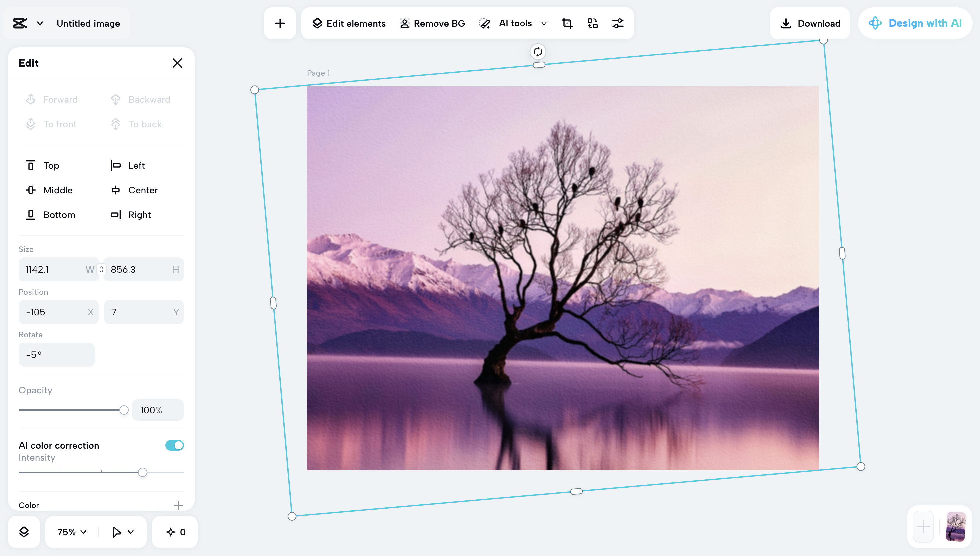Click the smart resize/replace icon
The image size is (980, 556).
click(x=592, y=24)
